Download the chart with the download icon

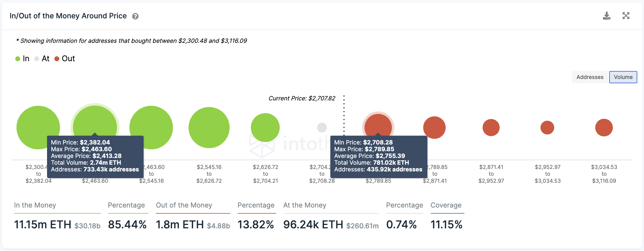[607, 16]
